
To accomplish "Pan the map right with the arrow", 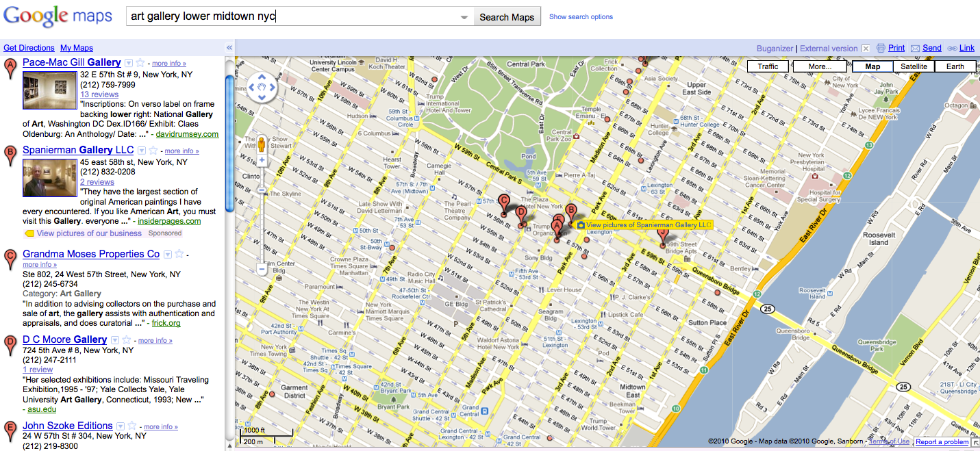I will pyautogui.click(x=273, y=87).
